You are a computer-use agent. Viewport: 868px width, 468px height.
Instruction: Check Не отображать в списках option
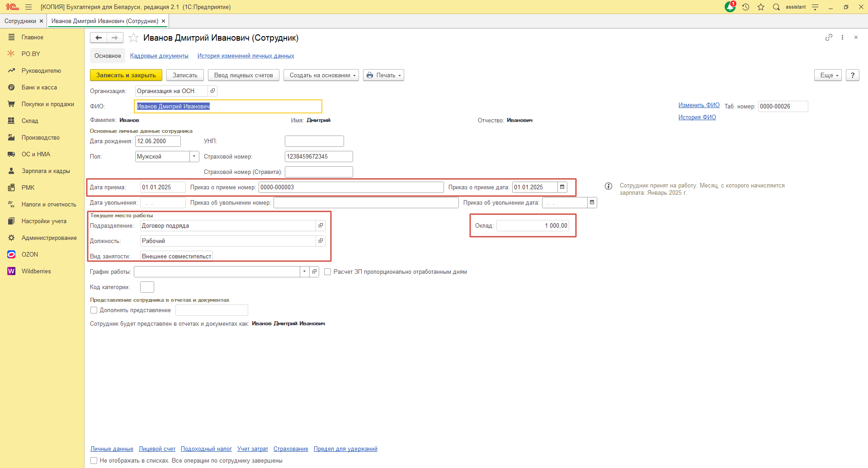coord(94,461)
